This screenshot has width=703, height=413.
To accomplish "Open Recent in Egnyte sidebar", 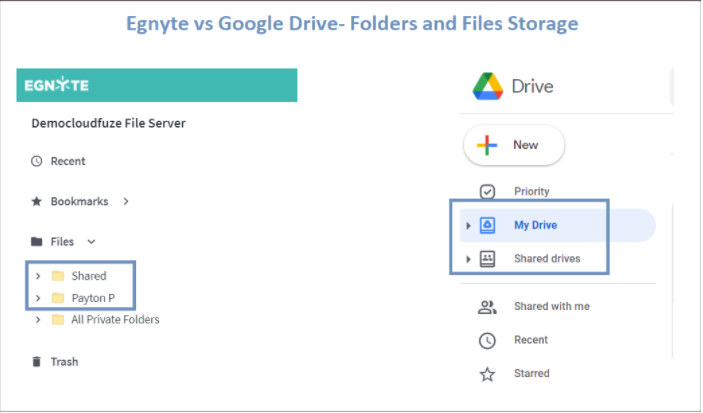I will pyautogui.click(x=68, y=161).
